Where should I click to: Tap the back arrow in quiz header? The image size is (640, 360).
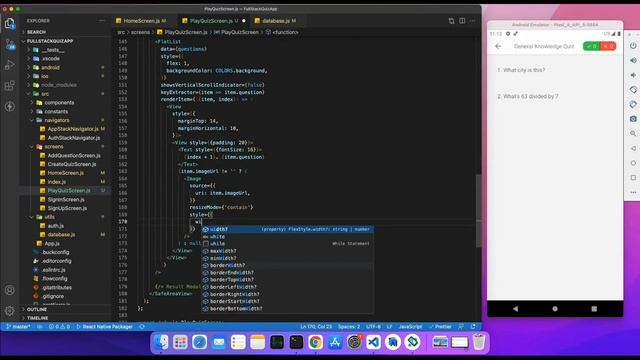click(498, 46)
